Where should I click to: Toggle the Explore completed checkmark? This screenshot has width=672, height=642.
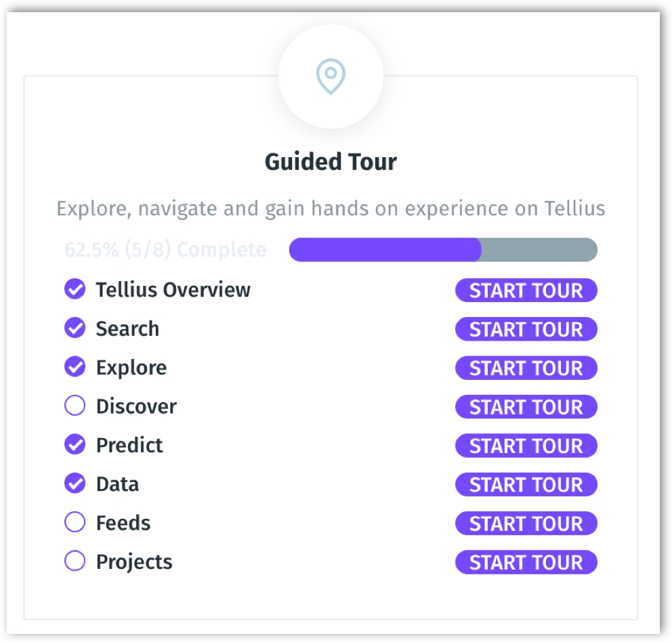(75, 367)
